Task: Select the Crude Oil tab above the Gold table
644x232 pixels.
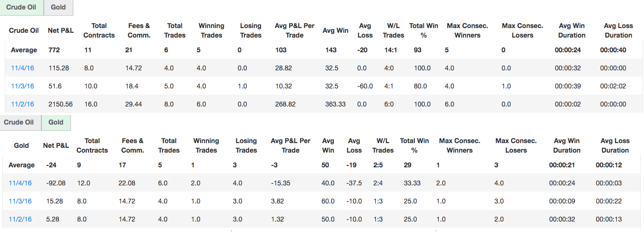Action: (19, 122)
